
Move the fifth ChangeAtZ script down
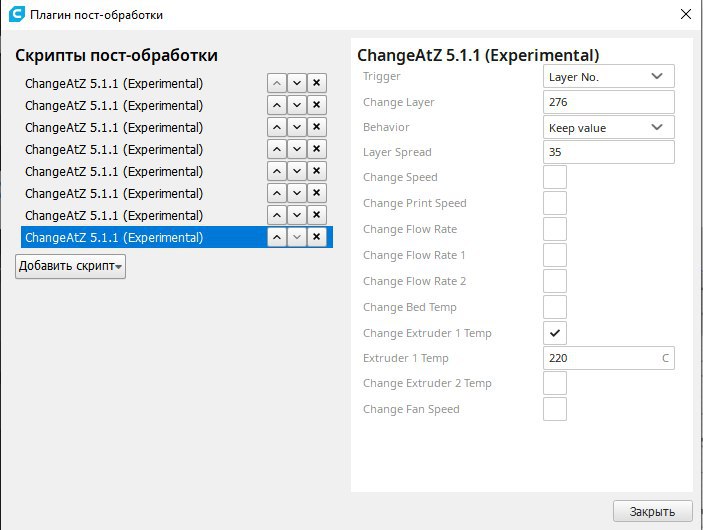(297, 171)
